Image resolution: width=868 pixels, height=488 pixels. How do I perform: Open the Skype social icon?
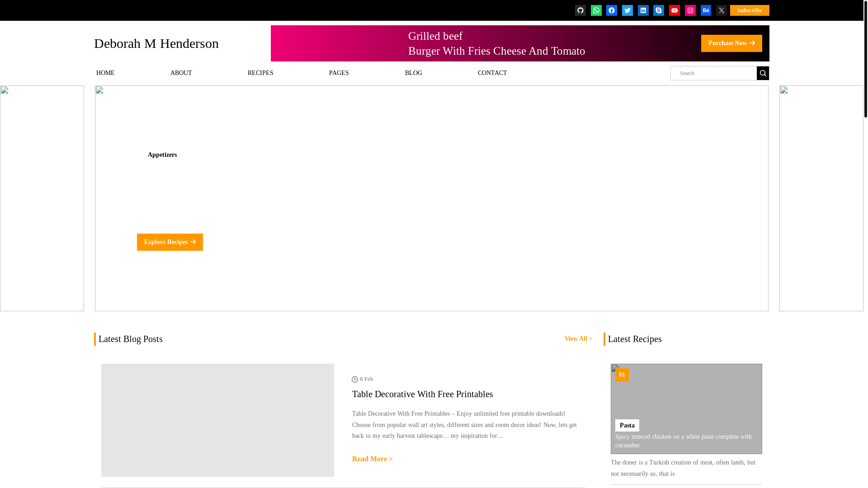pos(659,10)
